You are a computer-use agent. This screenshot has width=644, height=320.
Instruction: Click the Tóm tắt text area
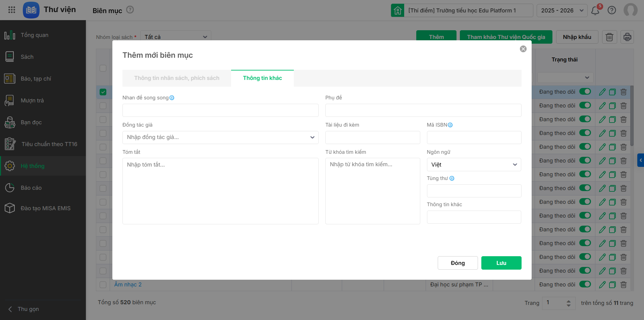point(220,191)
